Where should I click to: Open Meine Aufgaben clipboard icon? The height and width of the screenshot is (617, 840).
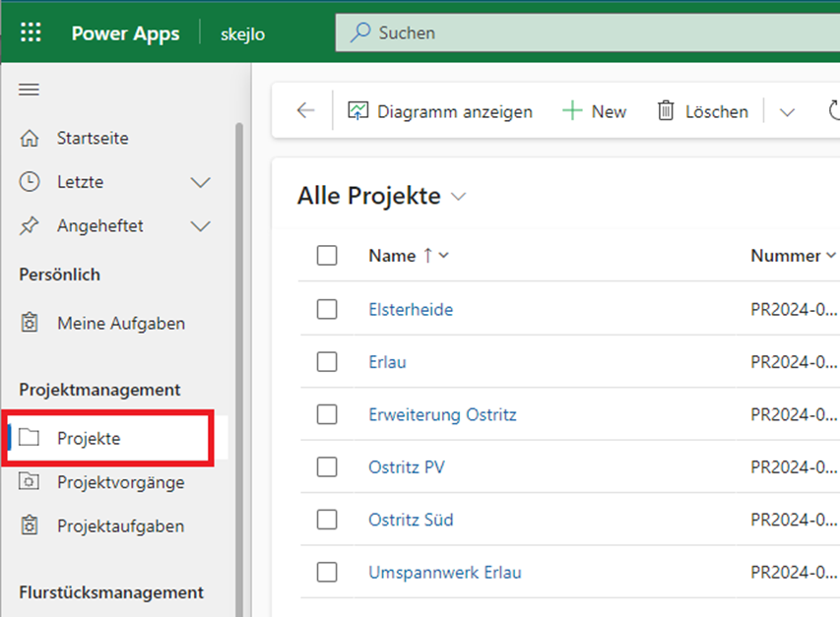pyautogui.click(x=30, y=323)
